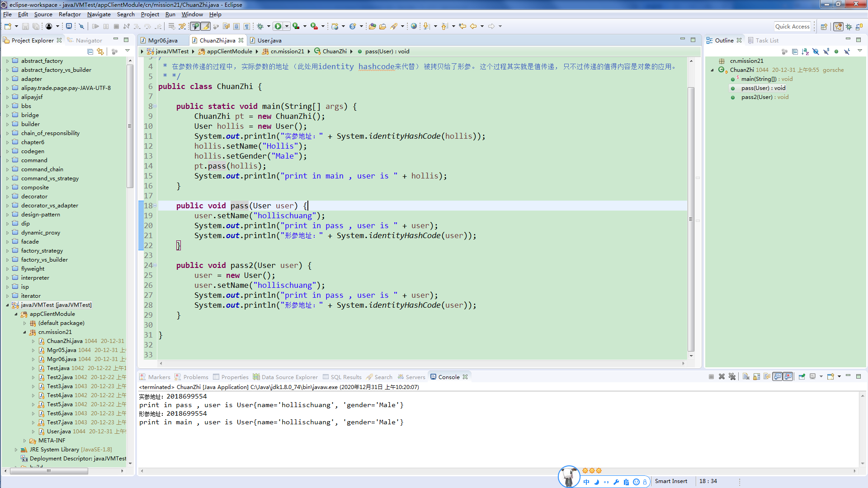
Task: Select the Quick Access search icon
Action: pos(793,26)
